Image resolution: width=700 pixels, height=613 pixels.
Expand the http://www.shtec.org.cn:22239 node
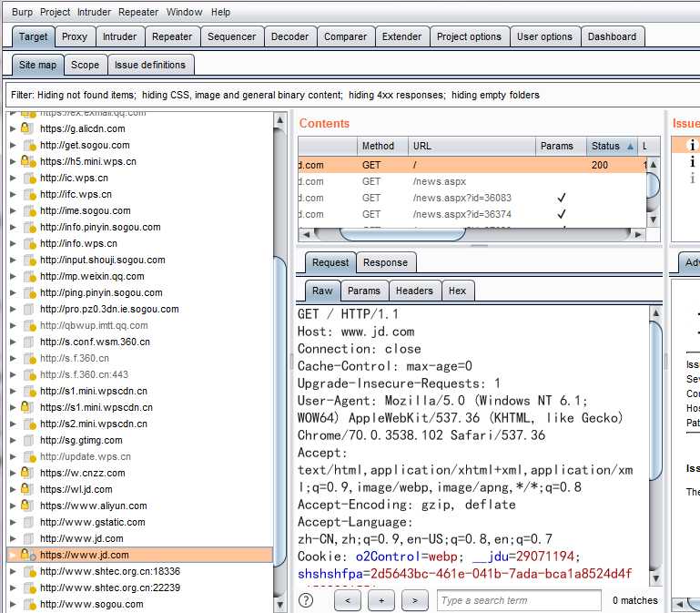point(13,587)
